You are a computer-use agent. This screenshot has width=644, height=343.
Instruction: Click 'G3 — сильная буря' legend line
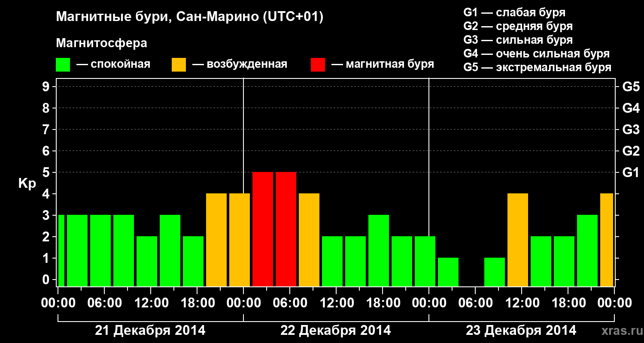coord(518,40)
